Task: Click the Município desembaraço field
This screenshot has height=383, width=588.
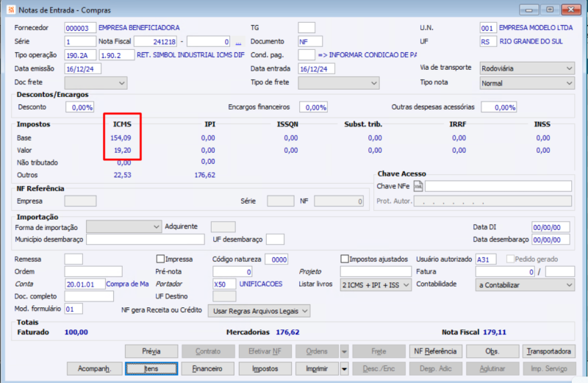Action: coord(146,240)
